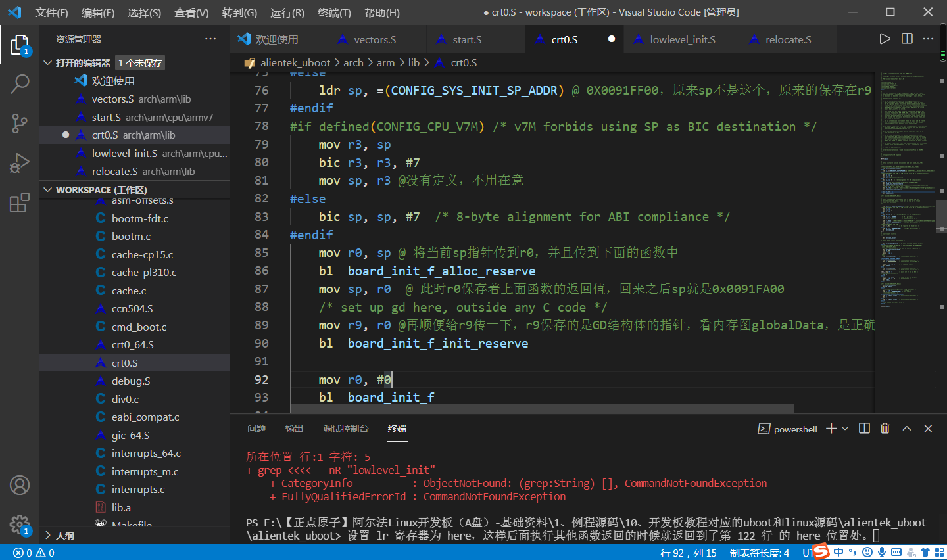
Task: Open the Edit menu
Action: click(98, 12)
